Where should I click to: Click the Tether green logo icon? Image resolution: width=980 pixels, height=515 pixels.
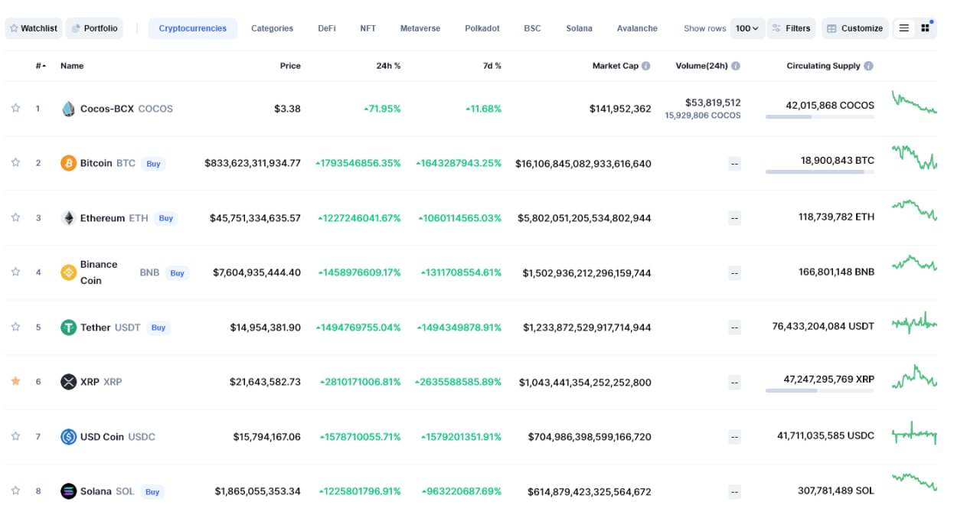click(x=68, y=328)
